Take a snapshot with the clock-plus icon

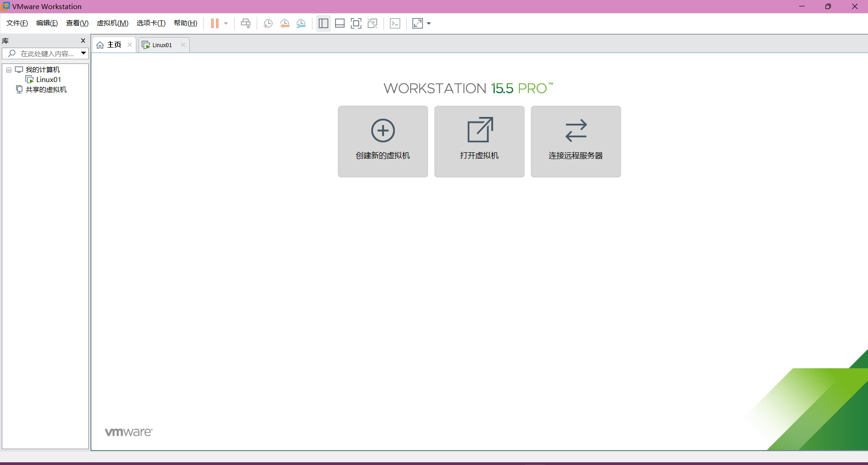[268, 24]
